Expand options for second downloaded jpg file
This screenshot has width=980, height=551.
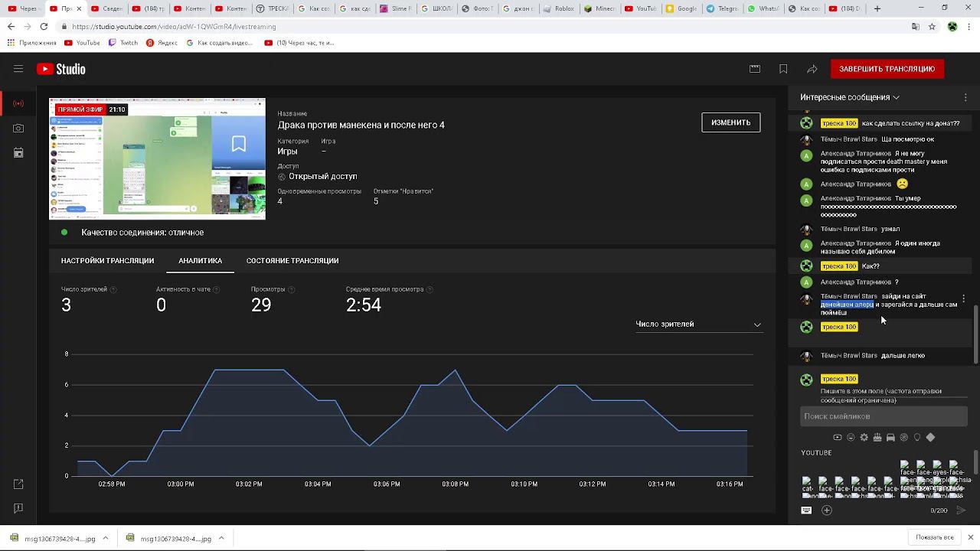(221, 538)
